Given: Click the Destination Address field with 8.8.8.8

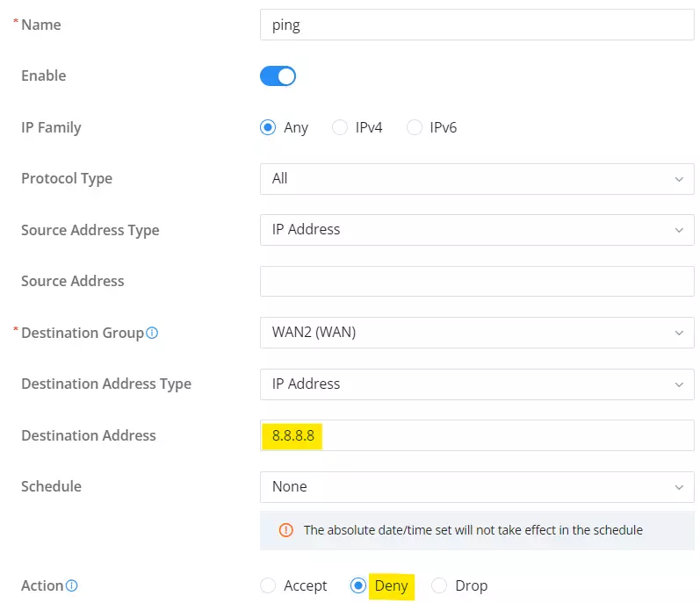Looking at the screenshot, I should 477,435.
